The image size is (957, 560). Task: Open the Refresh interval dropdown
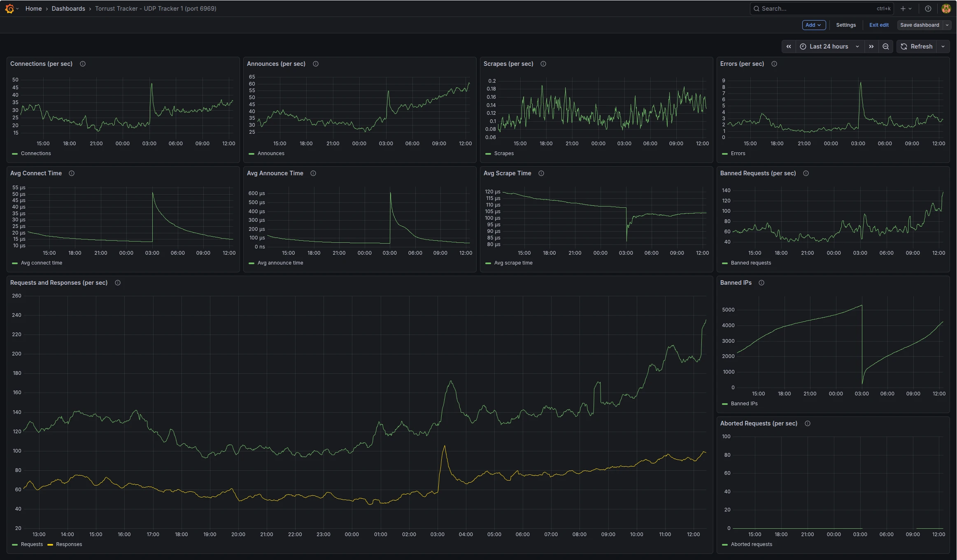[943, 46]
